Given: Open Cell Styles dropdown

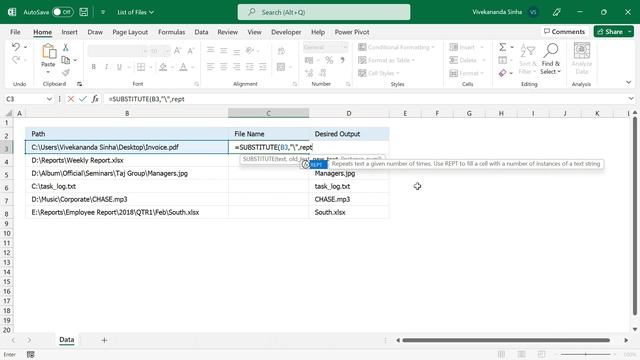Looking at the screenshot, I should click(379, 73).
